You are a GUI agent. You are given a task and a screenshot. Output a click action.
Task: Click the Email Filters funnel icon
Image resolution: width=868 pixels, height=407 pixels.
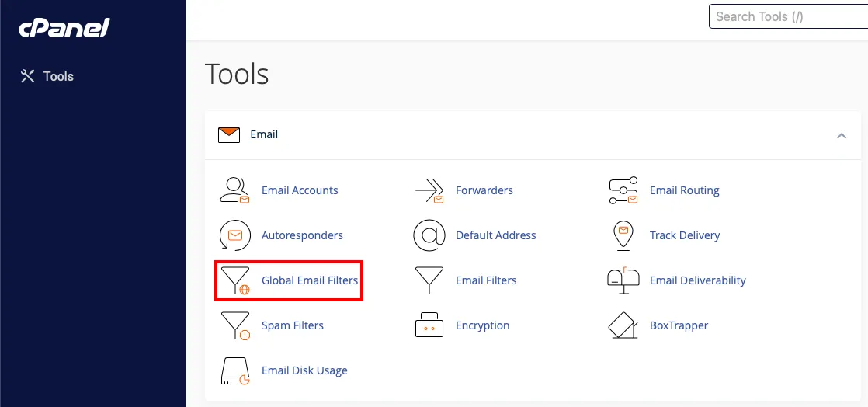pos(429,280)
